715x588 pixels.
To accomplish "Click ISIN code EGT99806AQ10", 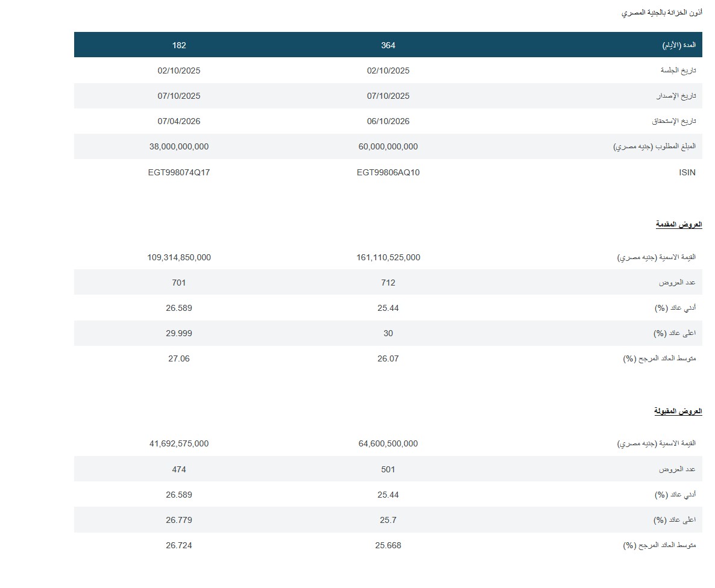I will click(388, 172).
